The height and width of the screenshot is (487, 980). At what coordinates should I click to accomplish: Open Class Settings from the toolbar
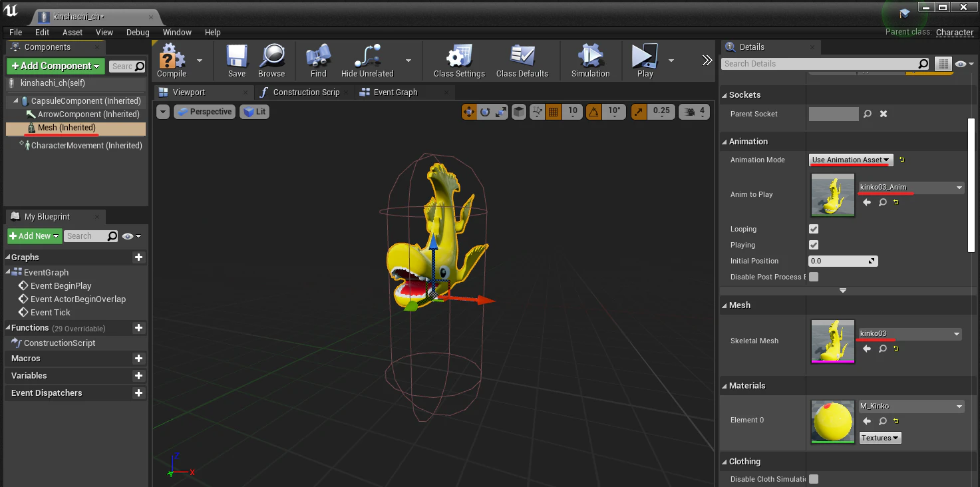pos(459,61)
